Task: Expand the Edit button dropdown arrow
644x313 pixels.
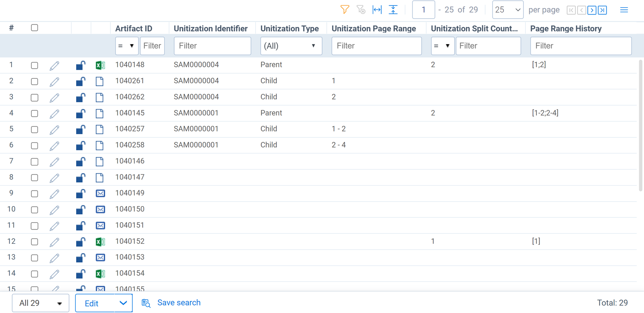Action: click(123, 303)
